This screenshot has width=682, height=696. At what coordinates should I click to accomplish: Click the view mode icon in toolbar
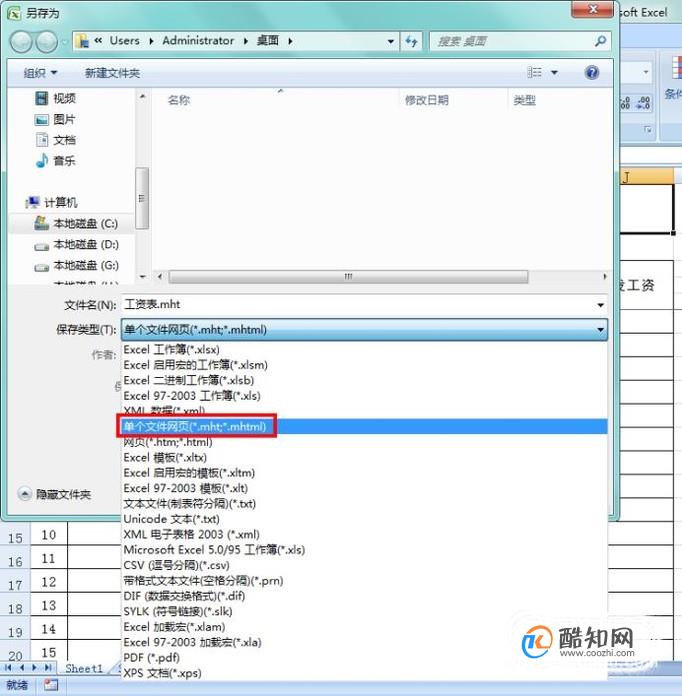click(534, 72)
